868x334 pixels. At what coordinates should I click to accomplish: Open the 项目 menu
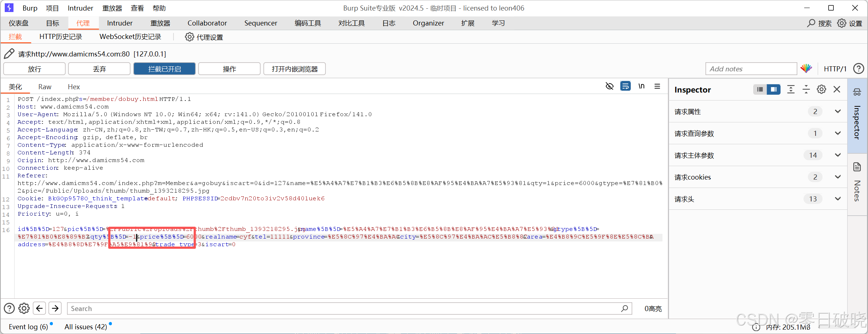tap(52, 8)
